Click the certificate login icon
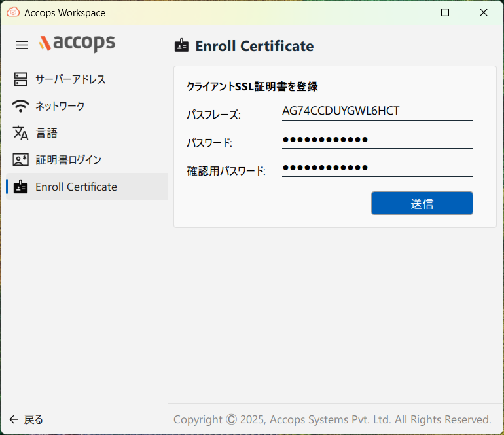Screen dimensions: 504x435 click(20, 160)
